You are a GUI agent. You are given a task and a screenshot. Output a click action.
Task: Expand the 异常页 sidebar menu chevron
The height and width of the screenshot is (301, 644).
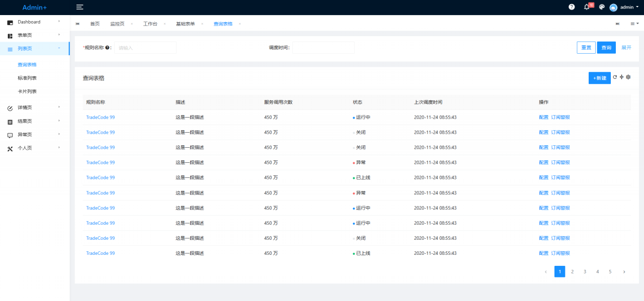[x=59, y=134]
